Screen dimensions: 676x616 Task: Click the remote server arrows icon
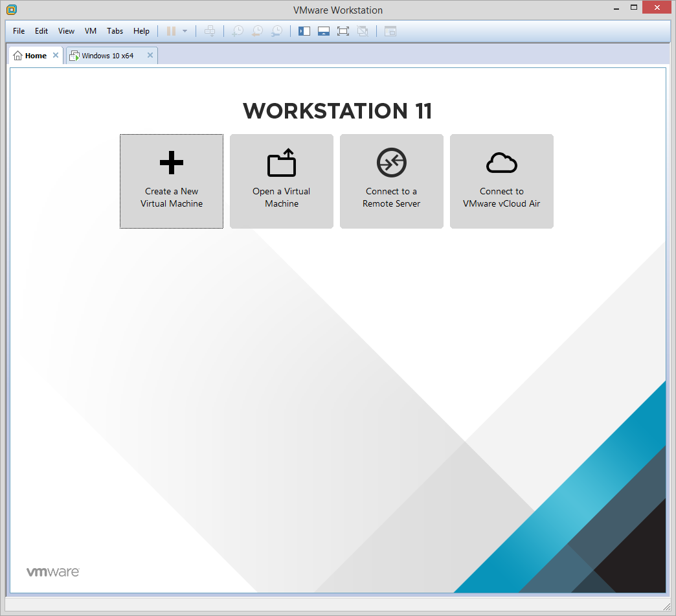[x=392, y=163]
